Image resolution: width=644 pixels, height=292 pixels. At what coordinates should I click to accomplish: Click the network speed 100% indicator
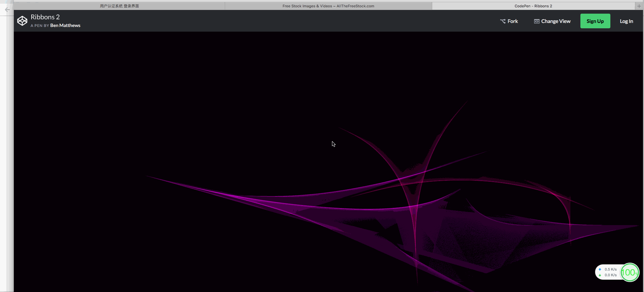click(630, 272)
